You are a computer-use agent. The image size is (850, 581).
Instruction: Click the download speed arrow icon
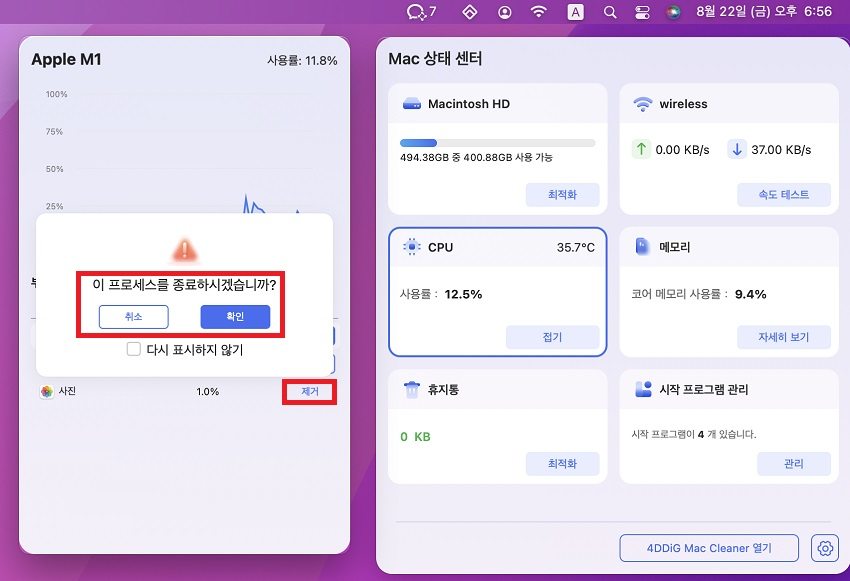pos(737,149)
